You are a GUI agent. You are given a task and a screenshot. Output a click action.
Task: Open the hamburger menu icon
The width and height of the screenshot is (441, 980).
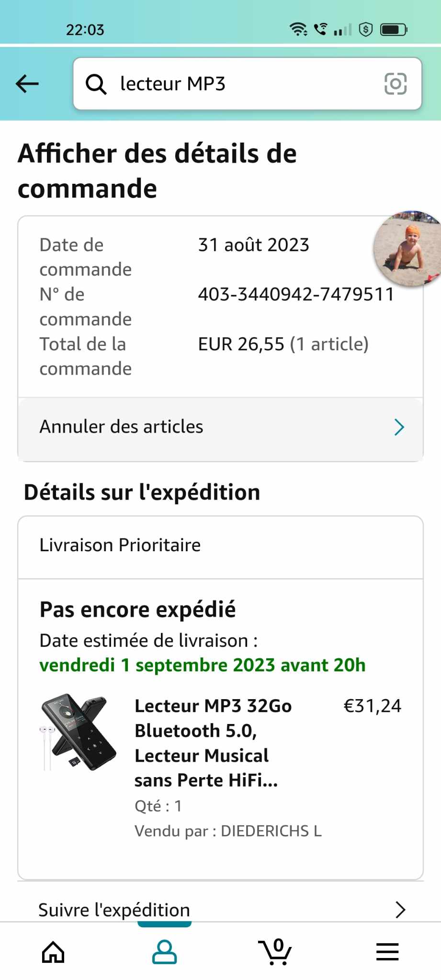point(387,951)
